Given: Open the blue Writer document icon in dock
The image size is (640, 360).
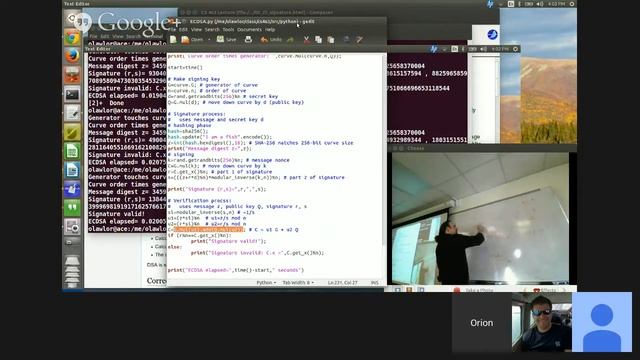Looking at the screenshot, I should pos(72,170).
